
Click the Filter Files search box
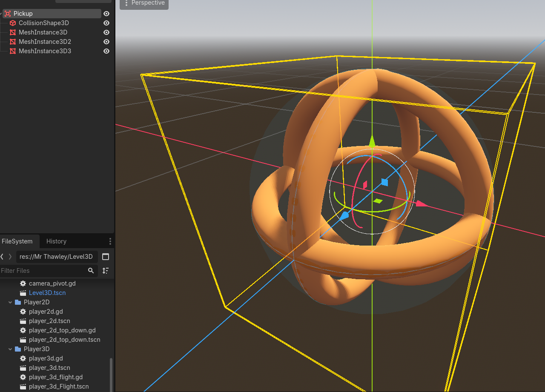(x=43, y=271)
